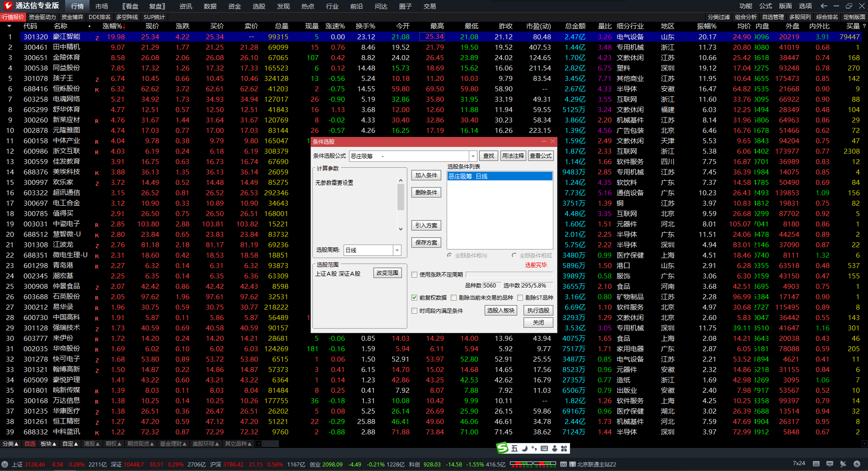Viewport: 868px width, 471px height.
Task: Expand the 港股 bottom tab menu
Action: pyautogui.click(x=92, y=444)
